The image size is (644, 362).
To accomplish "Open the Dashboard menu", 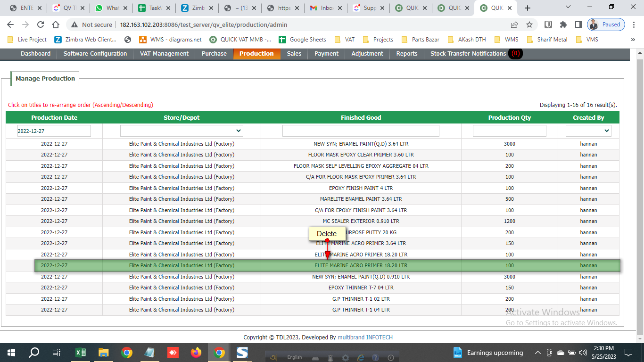I will coord(35,54).
